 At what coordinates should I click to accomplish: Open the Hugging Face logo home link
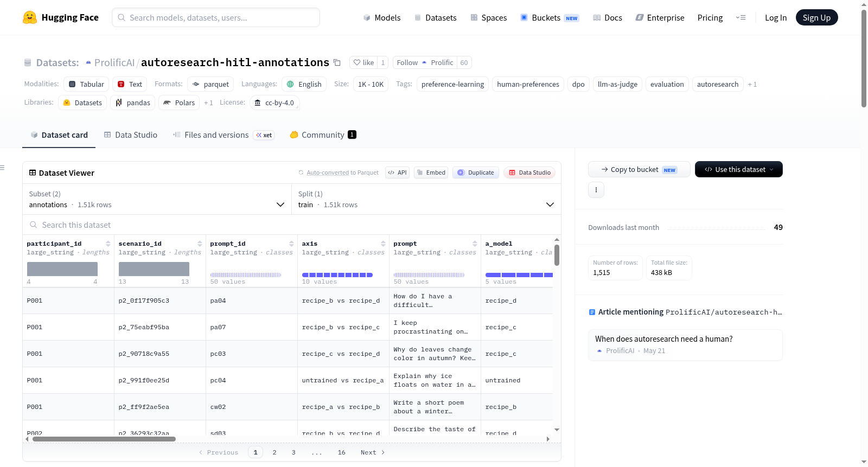(61, 17)
